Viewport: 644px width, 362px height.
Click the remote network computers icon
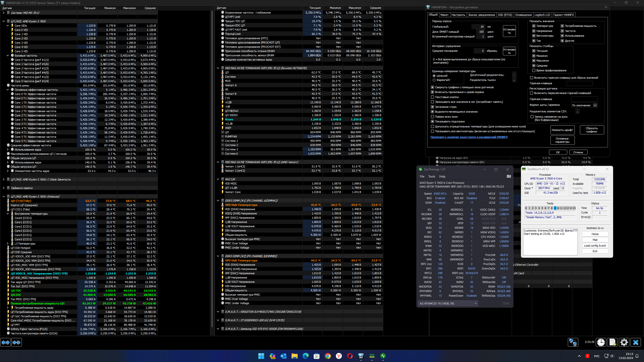click(x=573, y=342)
